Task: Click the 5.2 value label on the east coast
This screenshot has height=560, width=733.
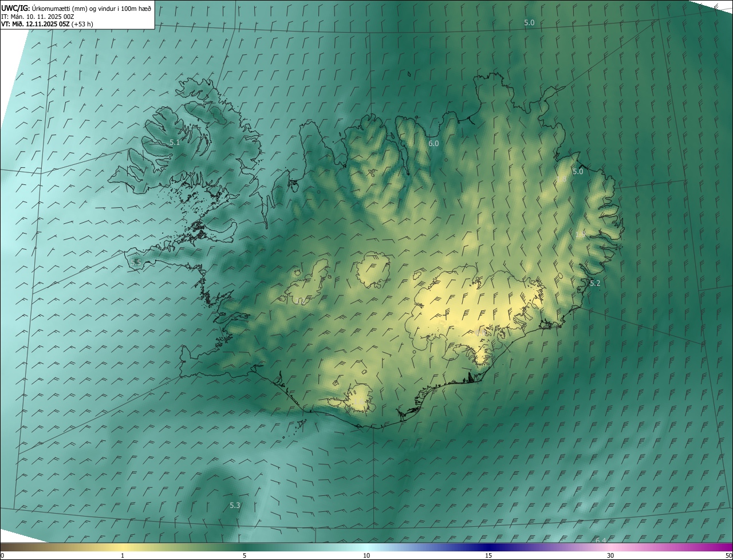Action: coord(595,283)
